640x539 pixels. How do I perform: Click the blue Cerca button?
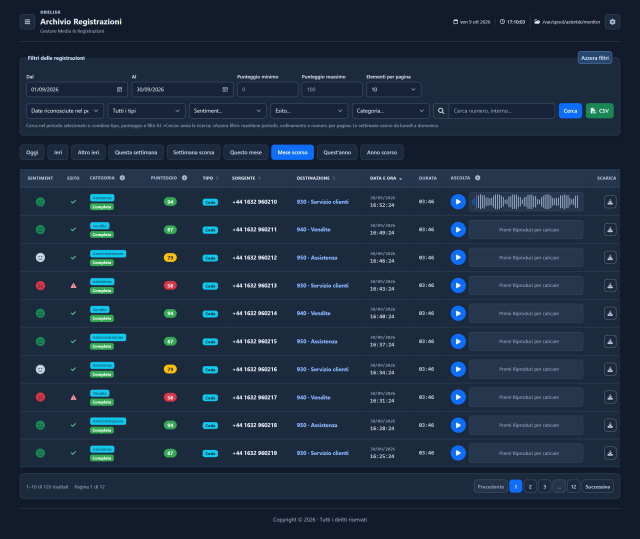[570, 111]
